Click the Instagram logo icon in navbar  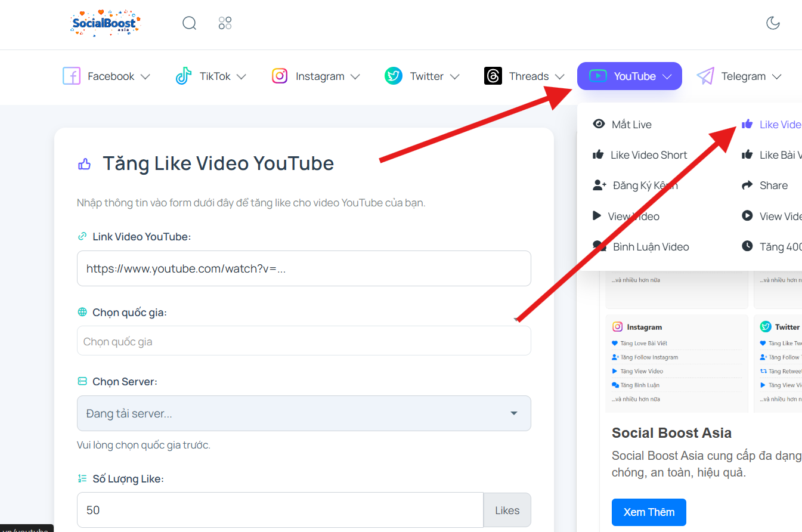pos(280,76)
